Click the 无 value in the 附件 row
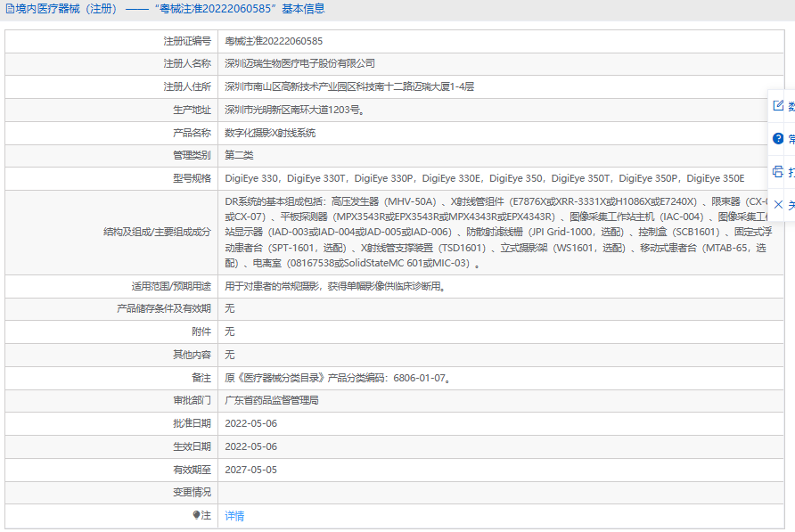Image resolution: width=795 pixels, height=532 pixels. tap(230, 331)
